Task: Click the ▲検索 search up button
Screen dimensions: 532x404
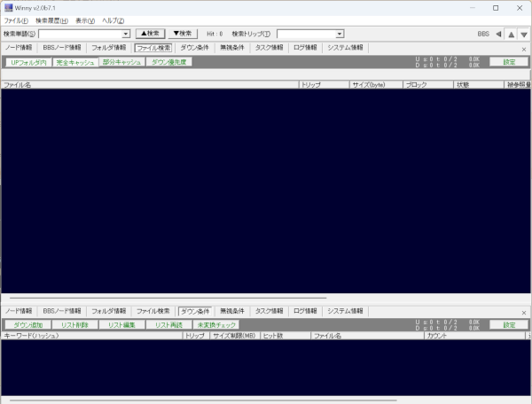Action: click(151, 34)
